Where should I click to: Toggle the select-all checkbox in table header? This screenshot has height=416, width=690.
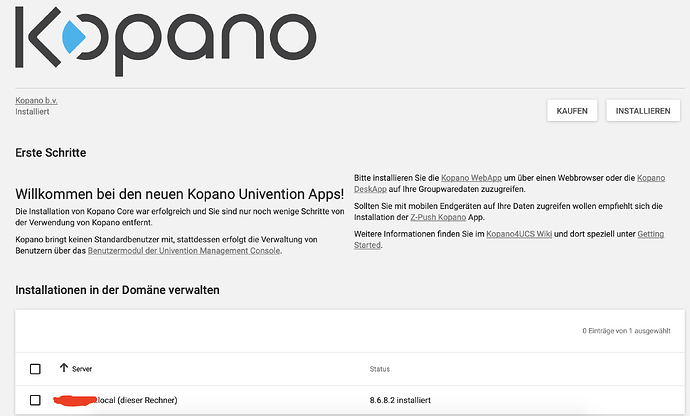point(35,369)
